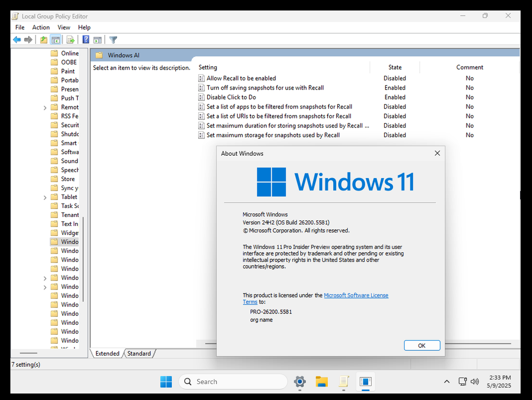The width and height of the screenshot is (532, 400).
Task: Select "Allow Recall to be enabled" setting
Action: 241,78
